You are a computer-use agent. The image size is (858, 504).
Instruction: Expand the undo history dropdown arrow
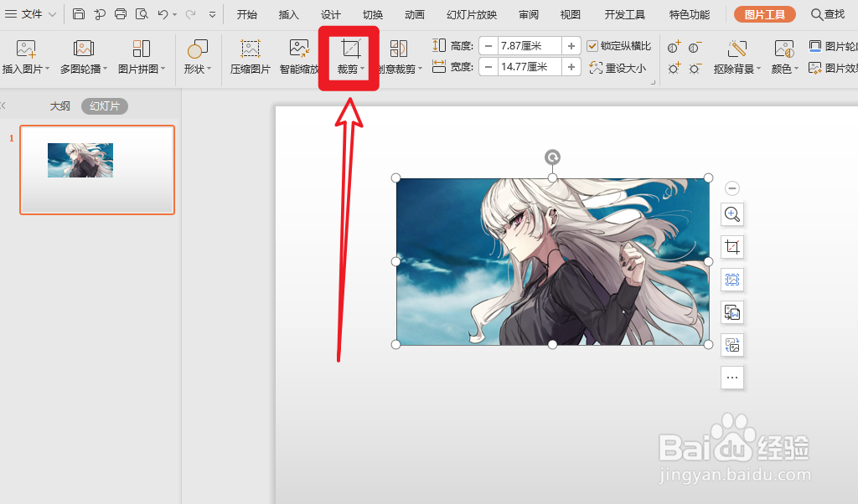(x=175, y=15)
